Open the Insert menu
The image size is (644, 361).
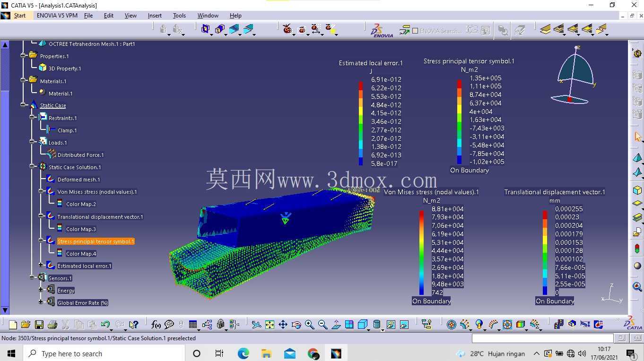[x=155, y=16]
